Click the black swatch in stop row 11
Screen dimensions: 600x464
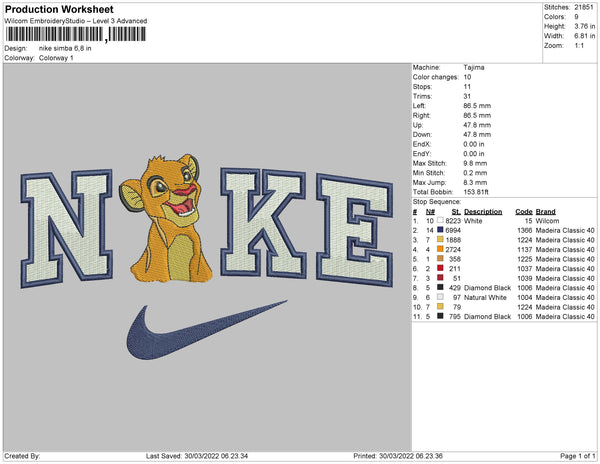point(440,316)
